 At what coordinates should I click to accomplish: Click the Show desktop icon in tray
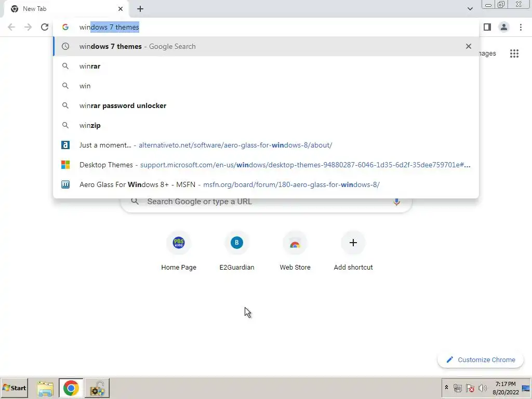pyautogui.click(x=526, y=388)
